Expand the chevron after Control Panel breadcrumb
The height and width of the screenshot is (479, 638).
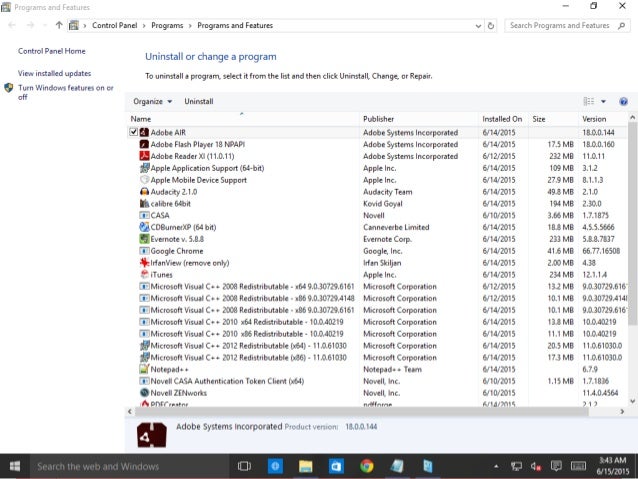pyautogui.click(x=144, y=26)
